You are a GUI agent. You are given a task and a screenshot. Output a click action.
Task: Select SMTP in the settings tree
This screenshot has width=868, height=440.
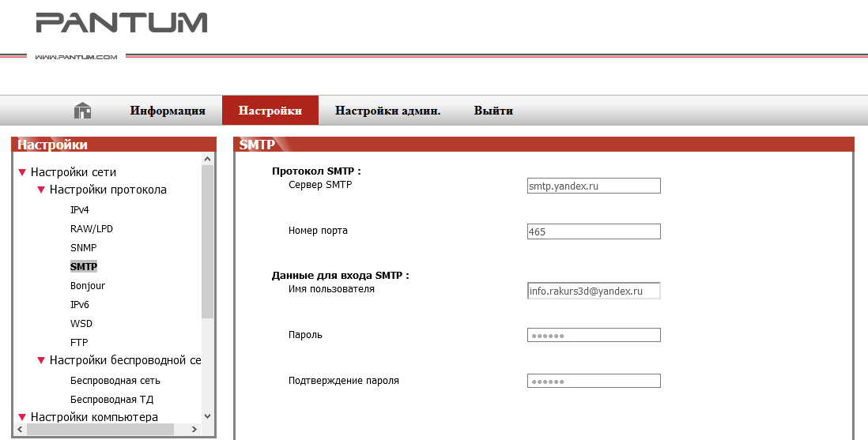pyautogui.click(x=84, y=267)
